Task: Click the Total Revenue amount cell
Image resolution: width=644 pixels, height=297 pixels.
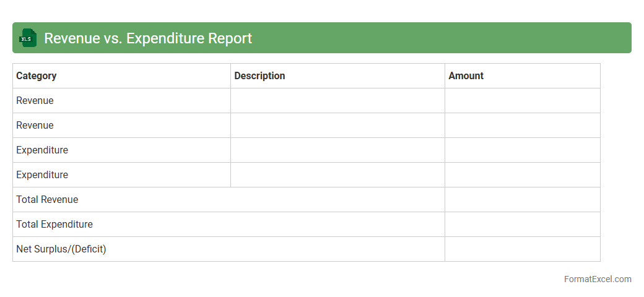Action: coord(522,199)
